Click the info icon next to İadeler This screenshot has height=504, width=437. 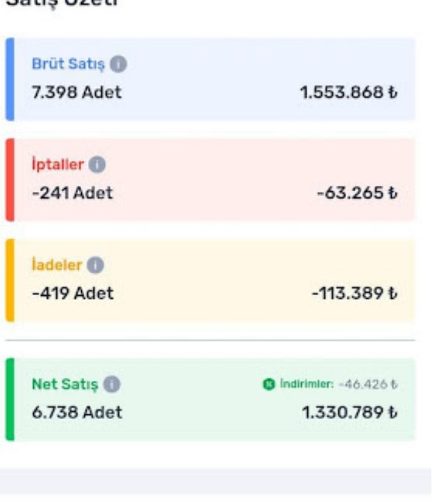[95, 265]
